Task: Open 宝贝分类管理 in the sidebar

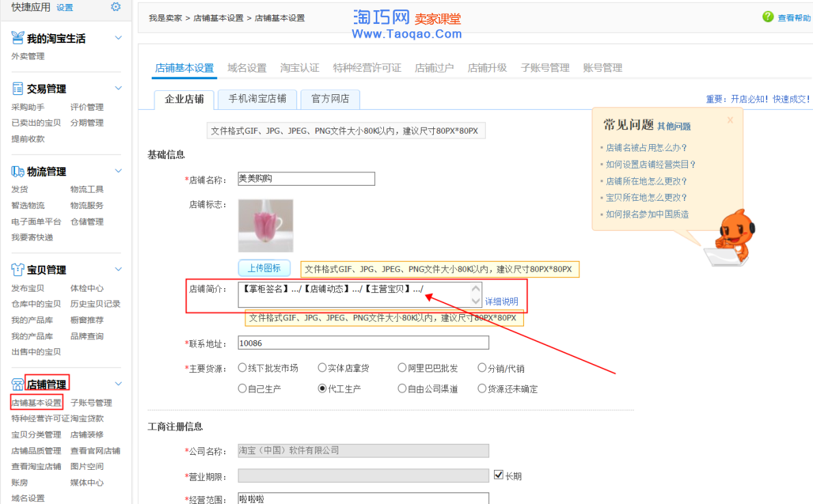Action: (36, 434)
